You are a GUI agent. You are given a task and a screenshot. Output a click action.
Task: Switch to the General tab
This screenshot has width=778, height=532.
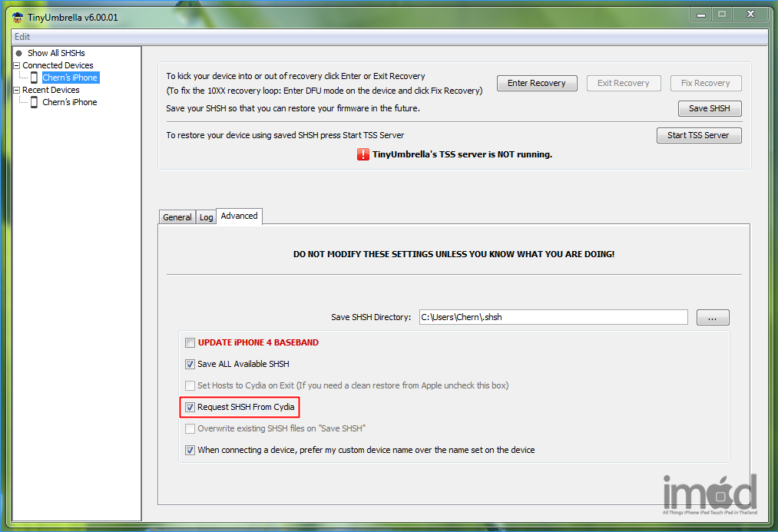(177, 217)
